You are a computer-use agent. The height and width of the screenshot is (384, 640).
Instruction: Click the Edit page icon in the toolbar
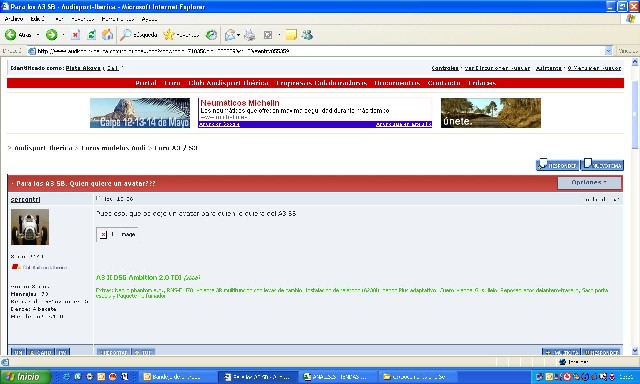click(268, 35)
